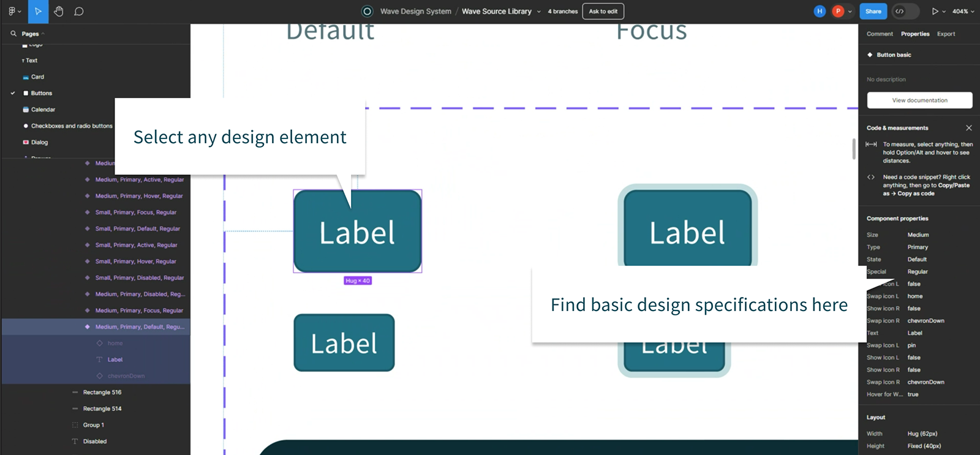Click the measure distance icon
Viewport: 980px width, 455px height.
pos(871,145)
